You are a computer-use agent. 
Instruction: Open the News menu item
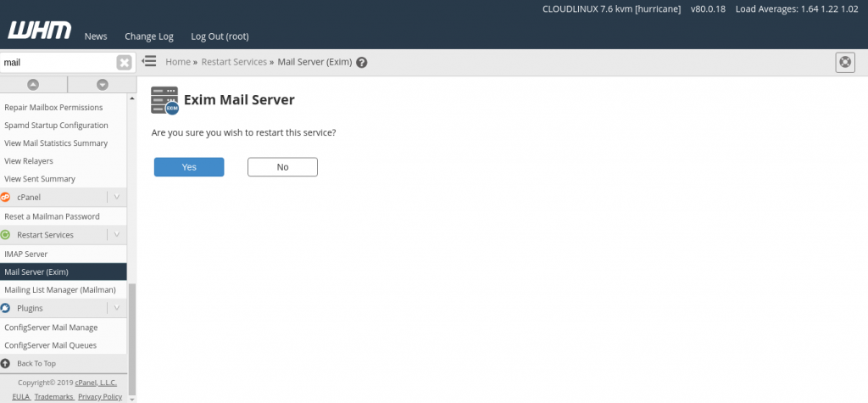tap(96, 36)
